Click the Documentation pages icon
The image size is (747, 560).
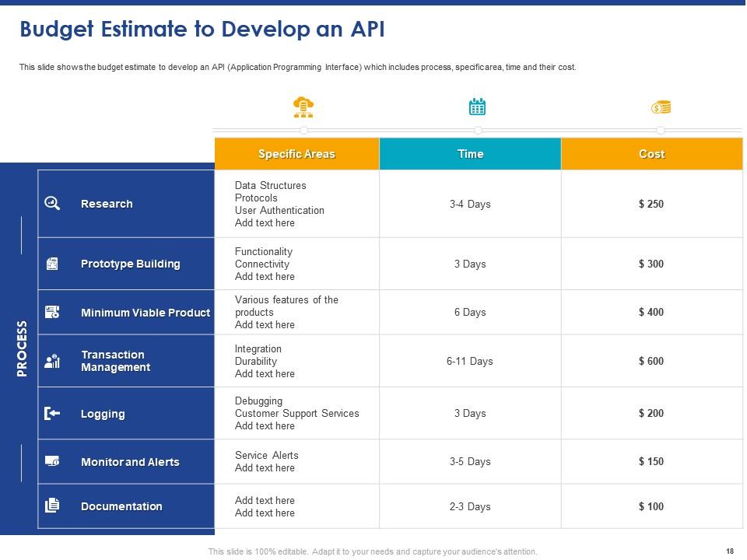pyautogui.click(x=52, y=505)
